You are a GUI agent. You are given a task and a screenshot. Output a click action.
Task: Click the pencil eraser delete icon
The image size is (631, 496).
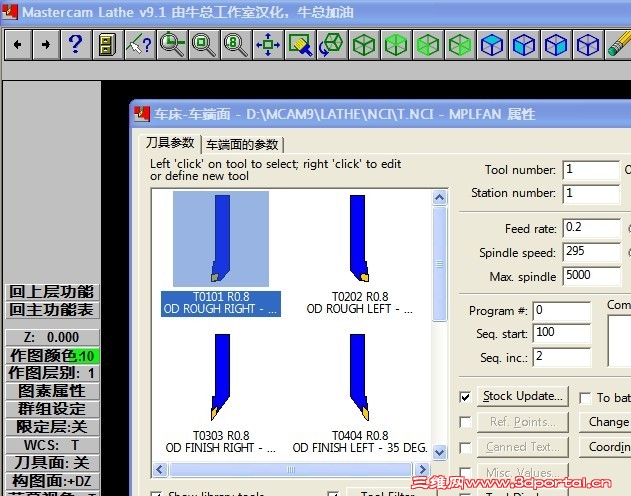619,44
